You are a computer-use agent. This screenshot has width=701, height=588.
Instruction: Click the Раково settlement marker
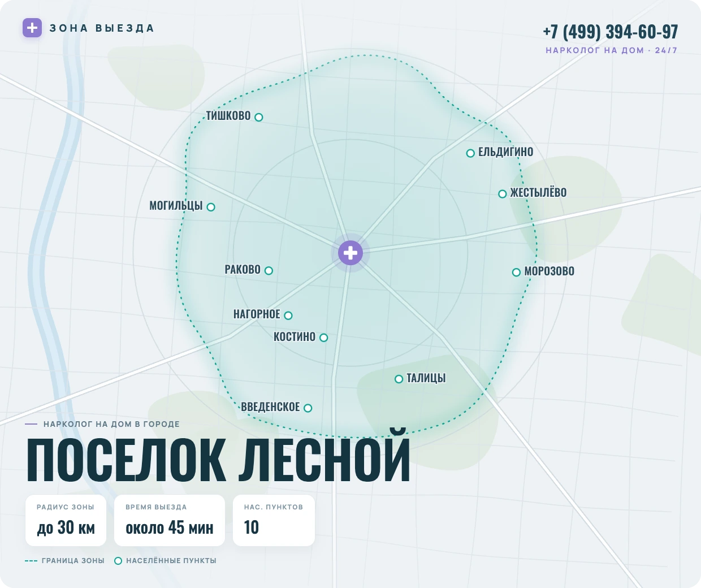[x=269, y=271]
